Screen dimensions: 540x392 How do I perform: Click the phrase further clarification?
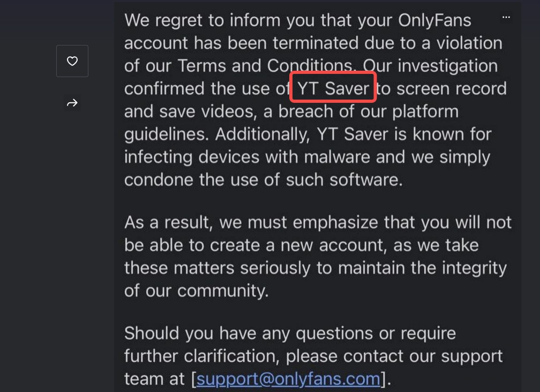tap(201, 356)
